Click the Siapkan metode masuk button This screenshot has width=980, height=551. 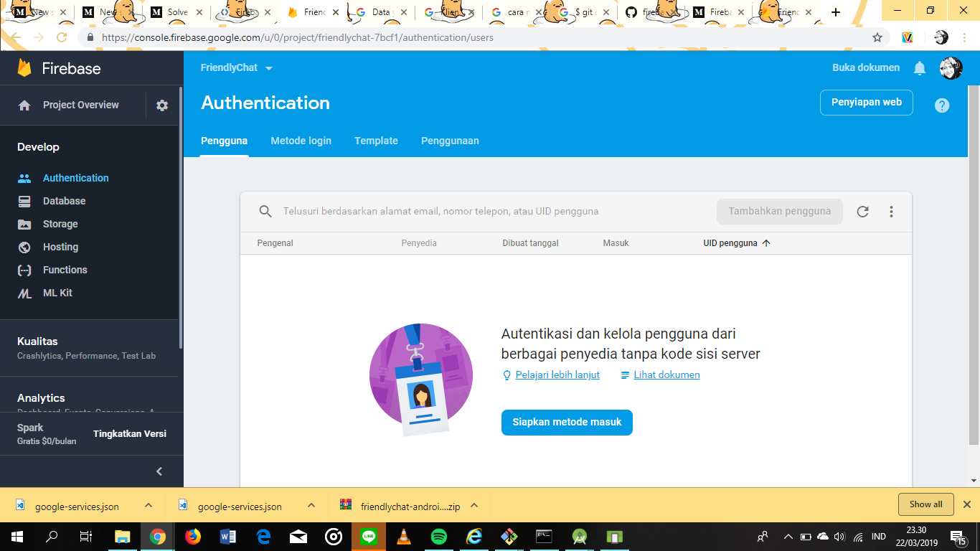(567, 423)
